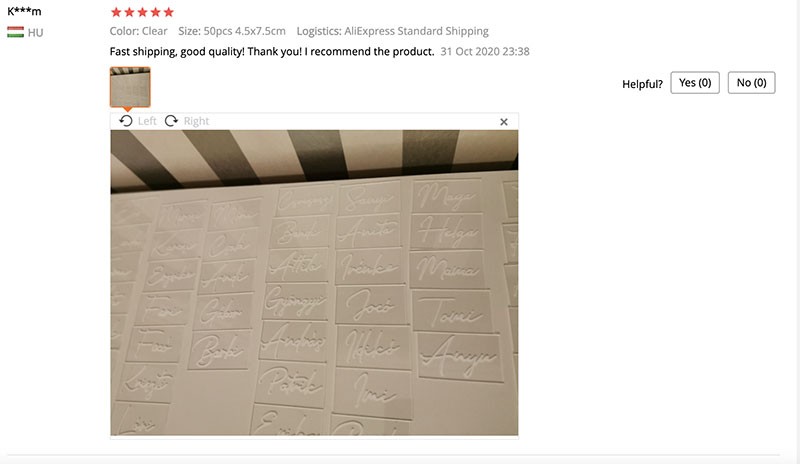Click the HU country label
This screenshot has width=800, height=464.
[35, 33]
